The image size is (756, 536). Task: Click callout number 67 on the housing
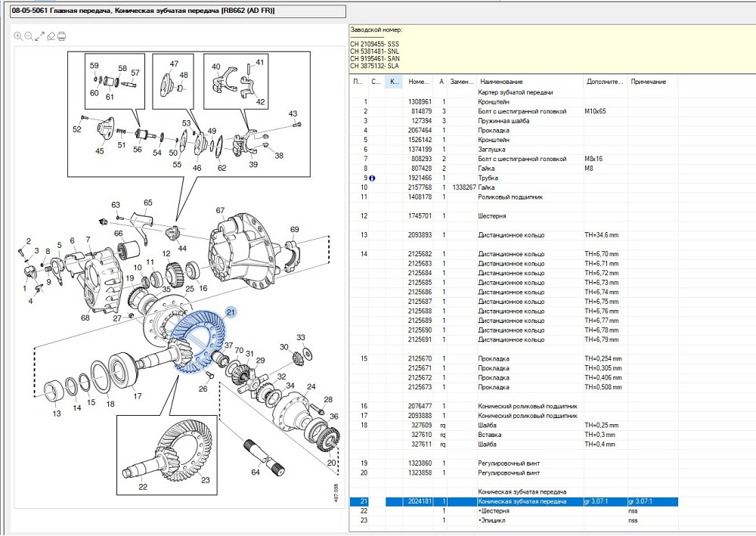(x=221, y=210)
